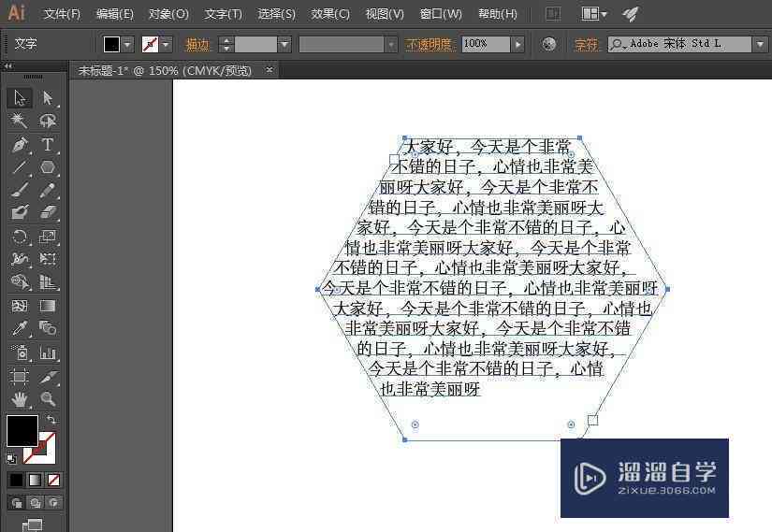Select the Direct Selection tool
The image size is (772, 532).
tap(48, 98)
